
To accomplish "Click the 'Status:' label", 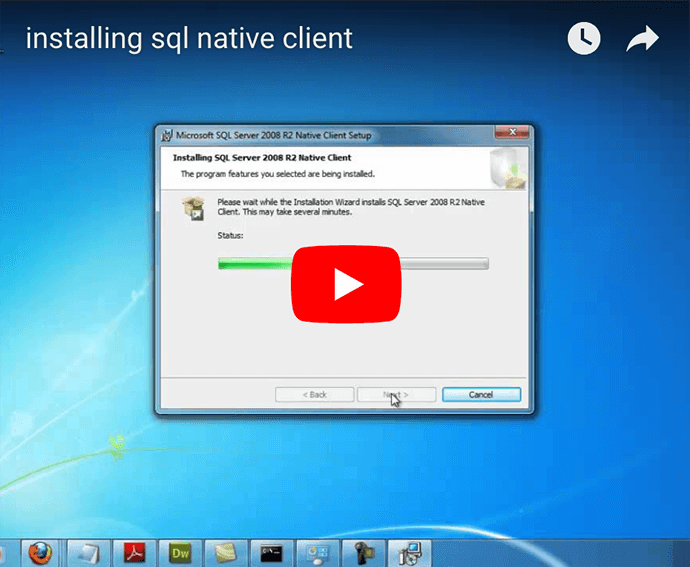I will [x=230, y=236].
